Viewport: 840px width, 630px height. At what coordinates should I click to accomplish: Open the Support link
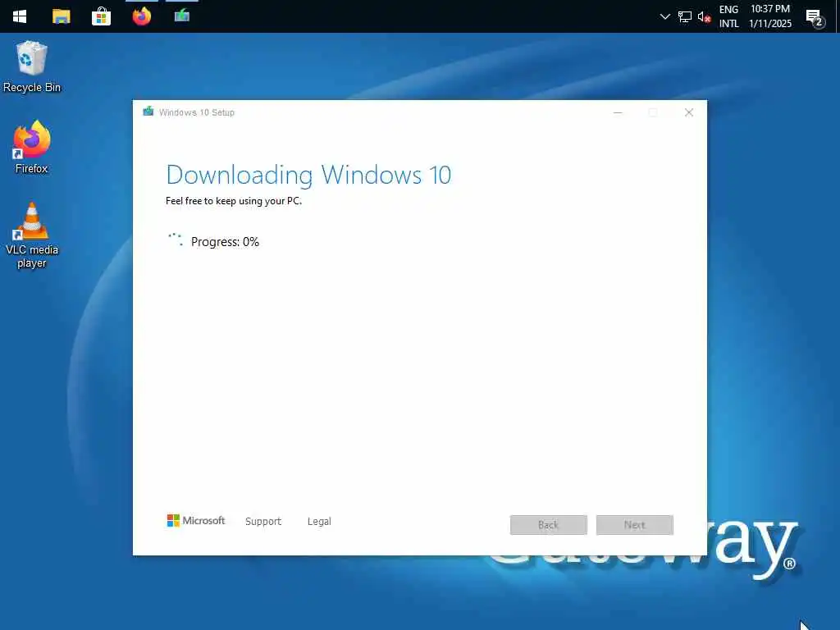click(263, 521)
